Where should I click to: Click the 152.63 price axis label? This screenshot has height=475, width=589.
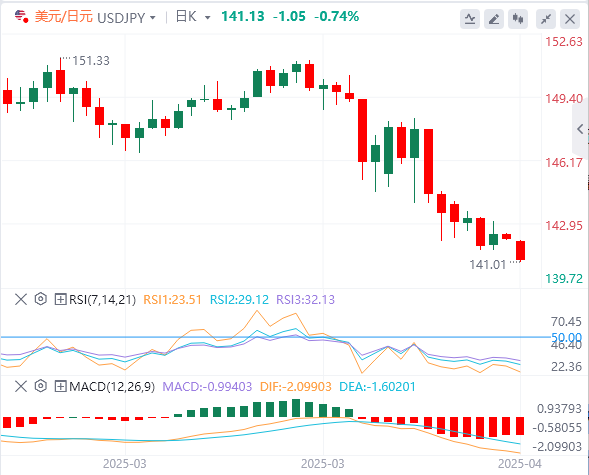coord(564,41)
